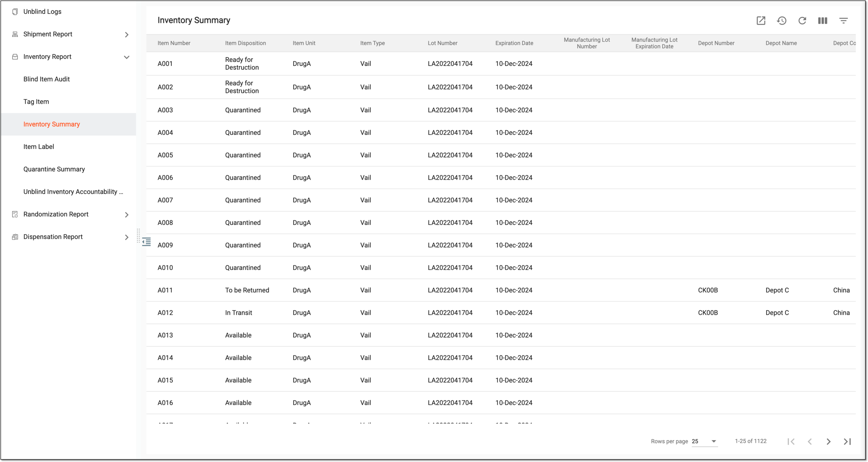Image resolution: width=868 pixels, height=462 pixels.
Task: Click Available in row A013
Action: [238, 335]
